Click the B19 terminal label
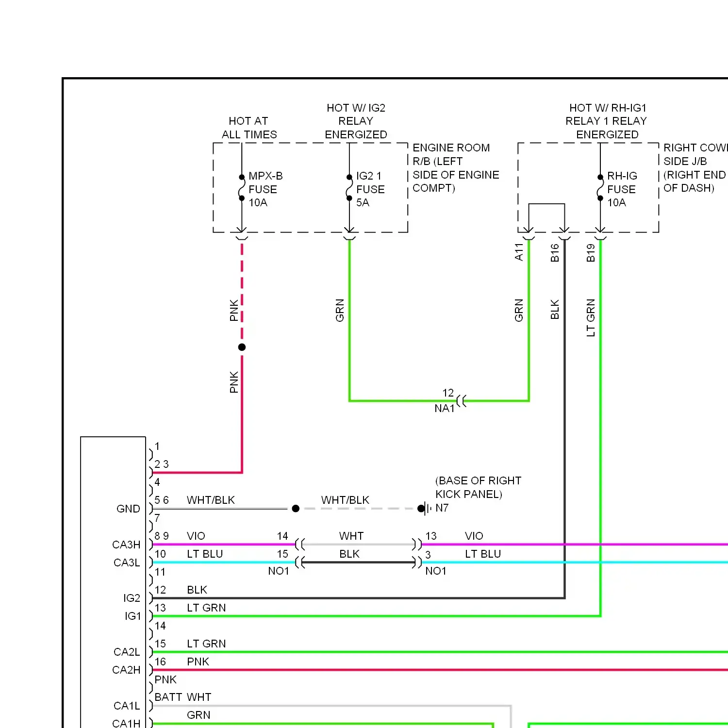The height and width of the screenshot is (728, 728). pyautogui.click(x=591, y=253)
